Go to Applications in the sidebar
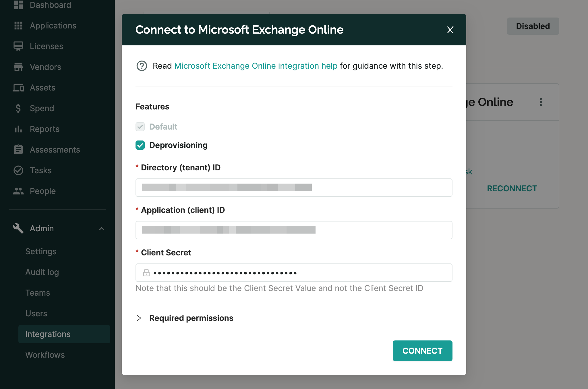 click(53, 26)
